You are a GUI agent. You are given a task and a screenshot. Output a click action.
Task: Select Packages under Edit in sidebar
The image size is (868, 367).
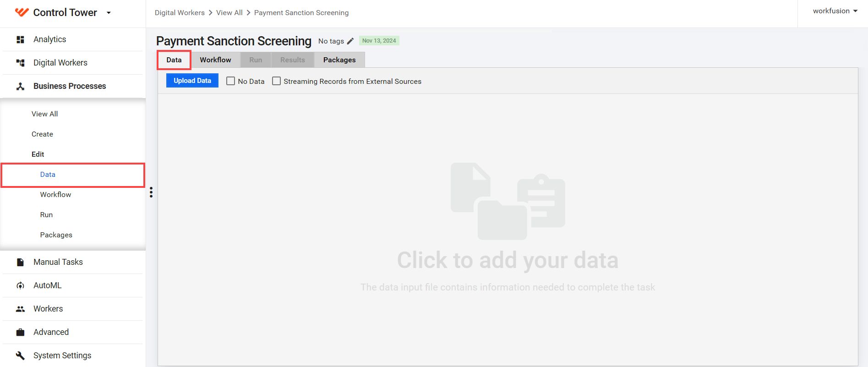click(x=56, y=235)
